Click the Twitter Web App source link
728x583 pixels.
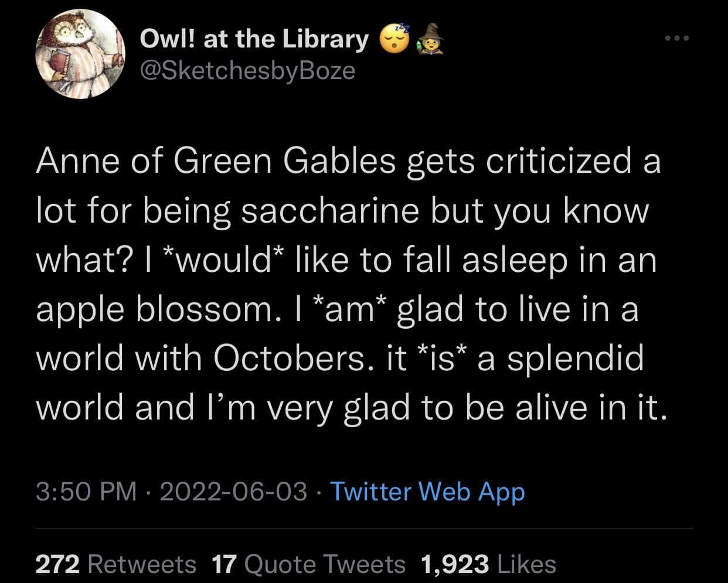427,491
